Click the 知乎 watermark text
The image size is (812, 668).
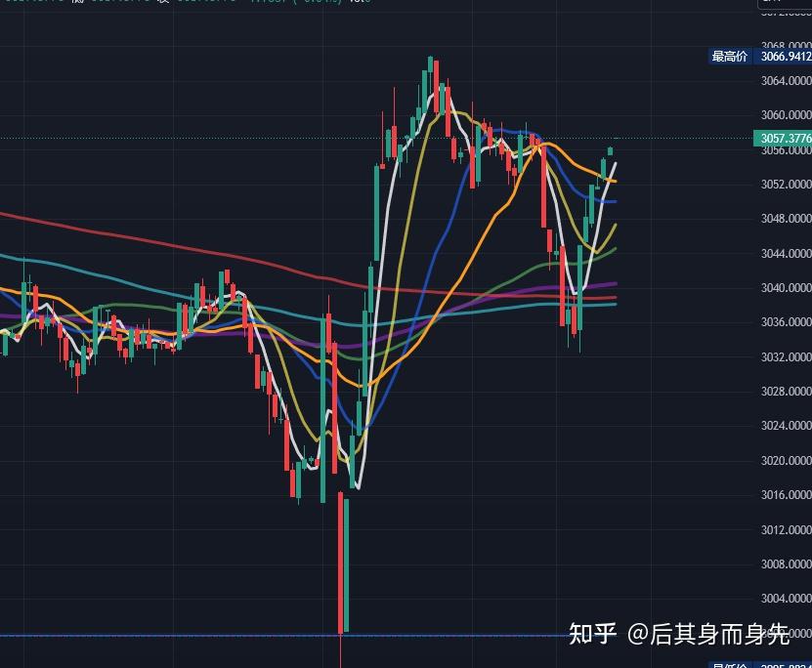tap(593, 635)
